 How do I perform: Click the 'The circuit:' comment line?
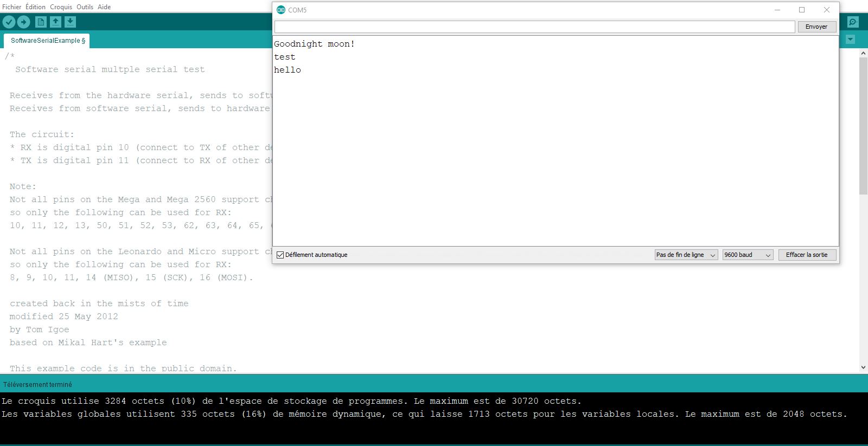tap(42, 134)
